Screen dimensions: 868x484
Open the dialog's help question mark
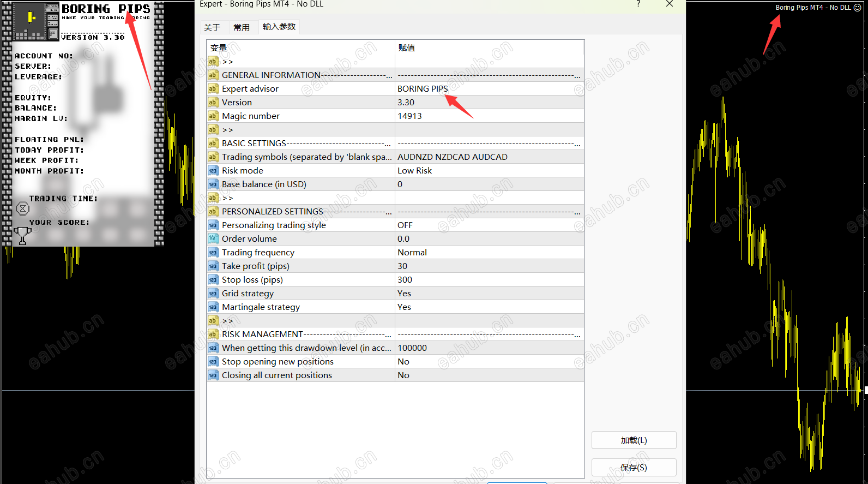pyautogui.click(x=638, y=4)
